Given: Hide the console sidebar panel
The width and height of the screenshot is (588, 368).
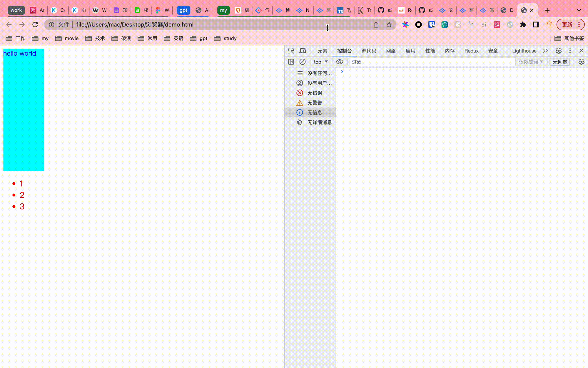Looking at the screenshot, I should pyautogui.click(x=291, y=62).
